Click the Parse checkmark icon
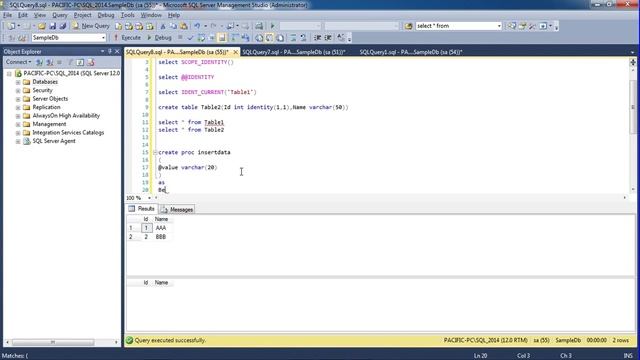 click(x=190, y=38)
